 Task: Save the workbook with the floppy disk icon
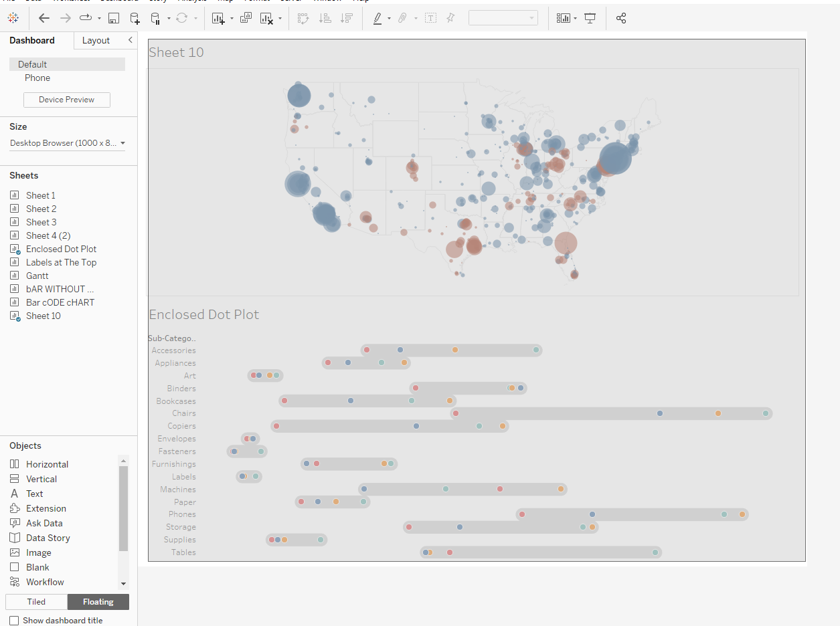click(x=114, y=18)
